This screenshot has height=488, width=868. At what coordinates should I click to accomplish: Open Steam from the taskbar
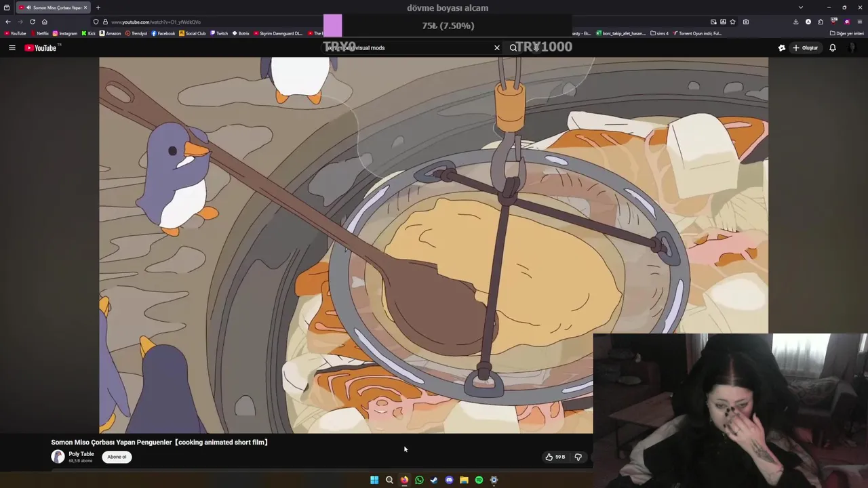coord(434,480)
